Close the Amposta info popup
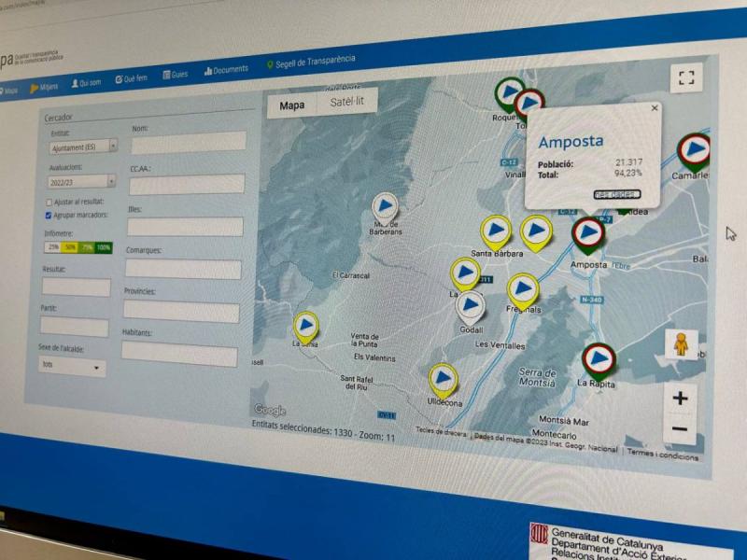Screen dimensions: 747x560 coord(654,108)
